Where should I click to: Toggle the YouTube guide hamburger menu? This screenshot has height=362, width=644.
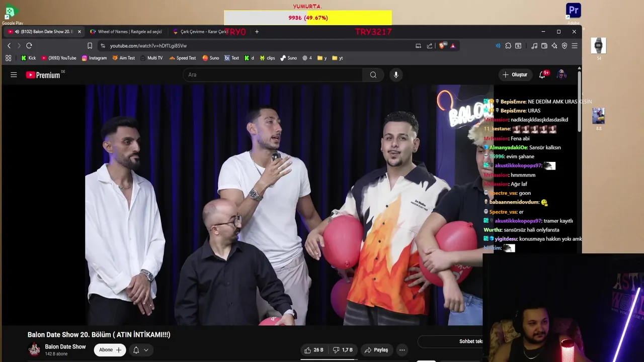(14, 75)
